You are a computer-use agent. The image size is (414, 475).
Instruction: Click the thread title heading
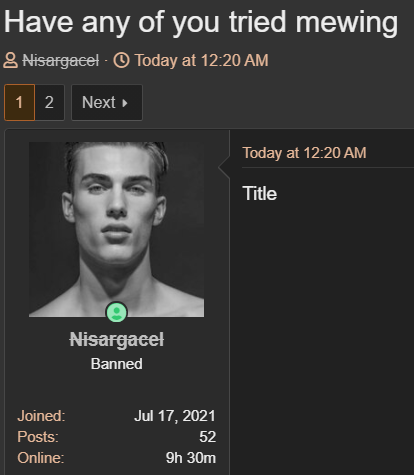point(201,22)
